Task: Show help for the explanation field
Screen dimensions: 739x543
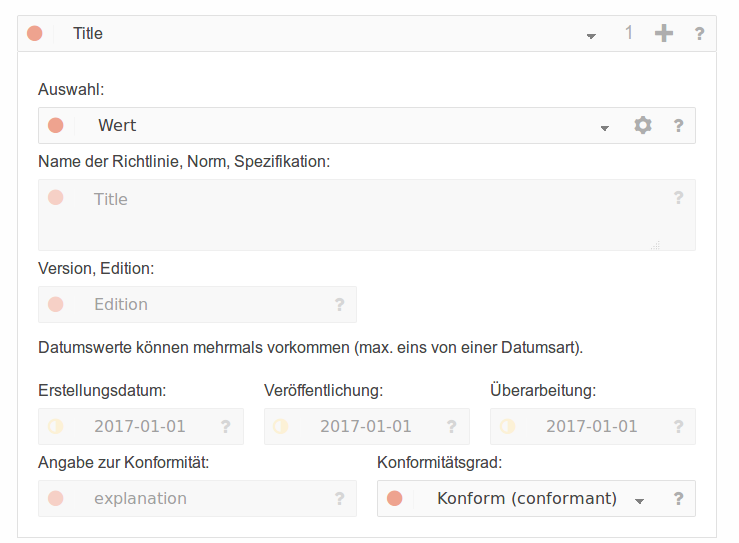Action: point(339,499)
